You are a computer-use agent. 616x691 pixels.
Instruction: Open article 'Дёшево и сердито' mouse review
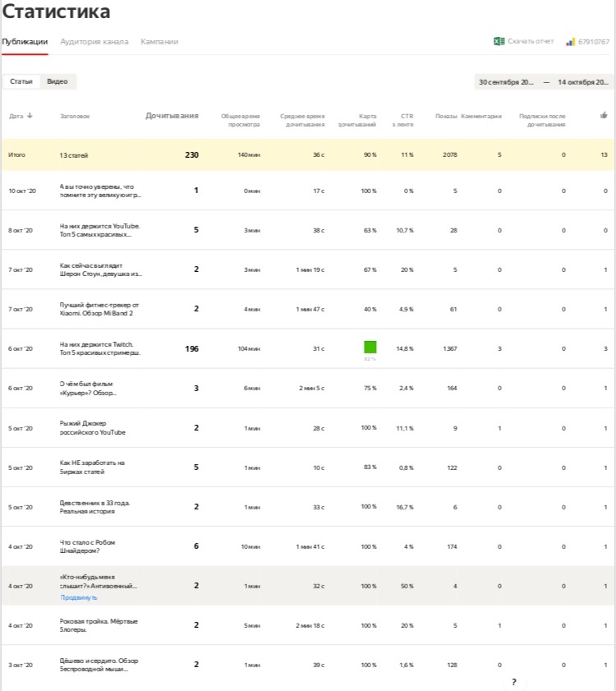(x=99, y=665)
